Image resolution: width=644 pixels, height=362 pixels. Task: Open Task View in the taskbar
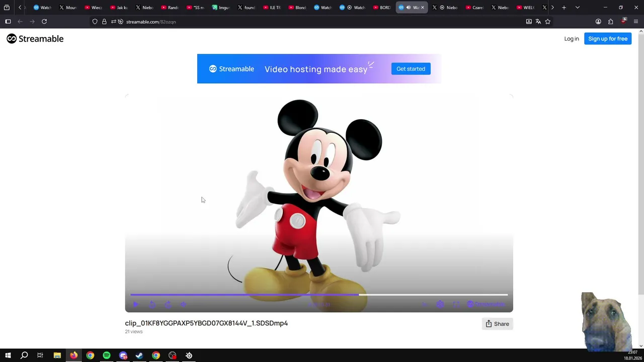point(40,355)
